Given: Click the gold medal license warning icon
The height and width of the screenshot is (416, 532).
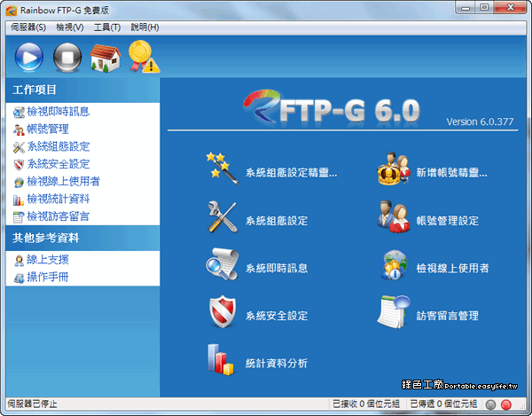Looking at the screenshot, I should point(144,57).
